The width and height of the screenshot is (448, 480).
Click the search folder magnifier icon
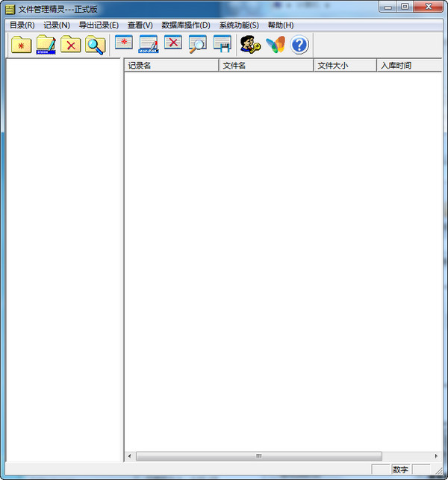click(x=95, y=45)
